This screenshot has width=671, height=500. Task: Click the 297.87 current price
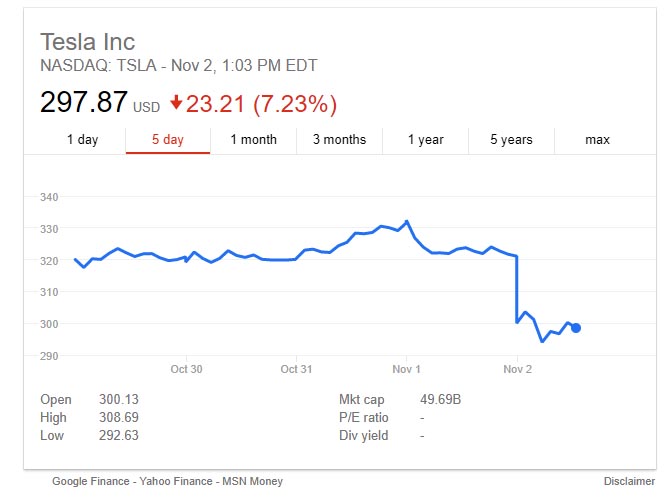pyautogui.click(x=84, y=102)
